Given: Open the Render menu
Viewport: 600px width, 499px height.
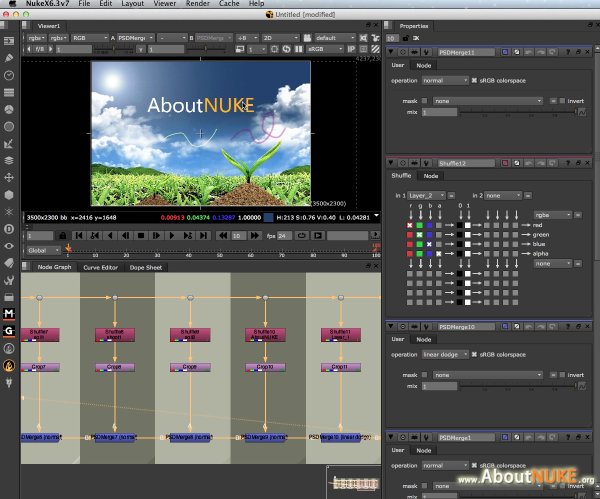Looking at the screenshot, I should coord(197,3).
